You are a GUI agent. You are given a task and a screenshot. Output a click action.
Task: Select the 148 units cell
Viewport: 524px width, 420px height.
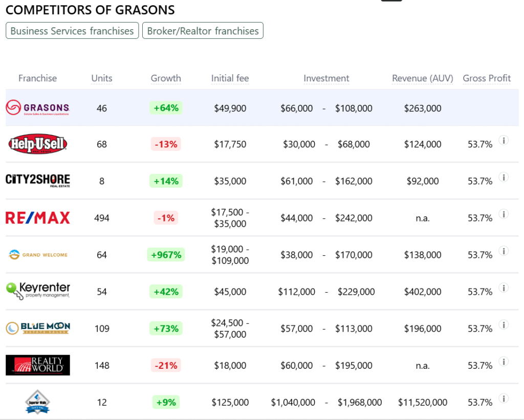[x=102, y=366]
